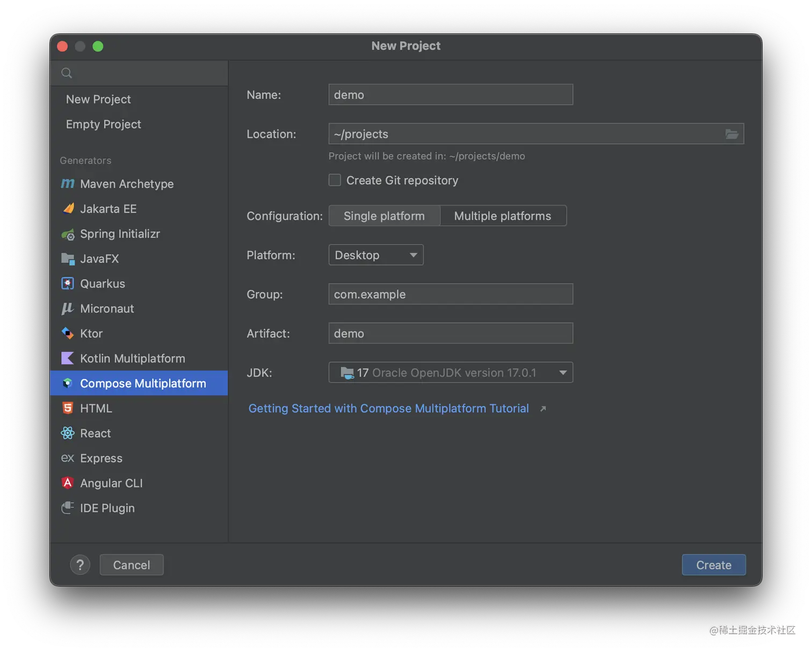Click the Compose Multiplatform hexagon icon
This screenshot has height=652, width=812.
[68, 383]
